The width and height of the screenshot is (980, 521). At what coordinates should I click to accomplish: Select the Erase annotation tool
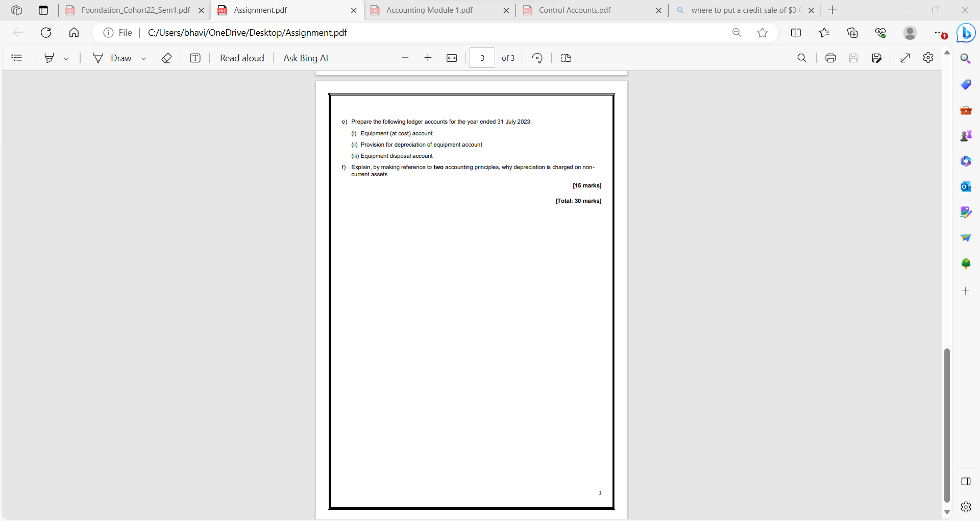coord(166,58)
